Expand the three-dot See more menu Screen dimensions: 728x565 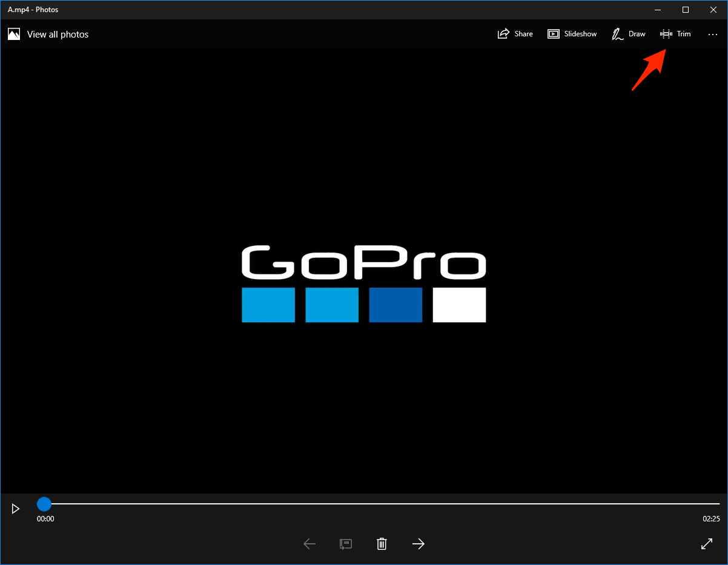pos(712,35)
